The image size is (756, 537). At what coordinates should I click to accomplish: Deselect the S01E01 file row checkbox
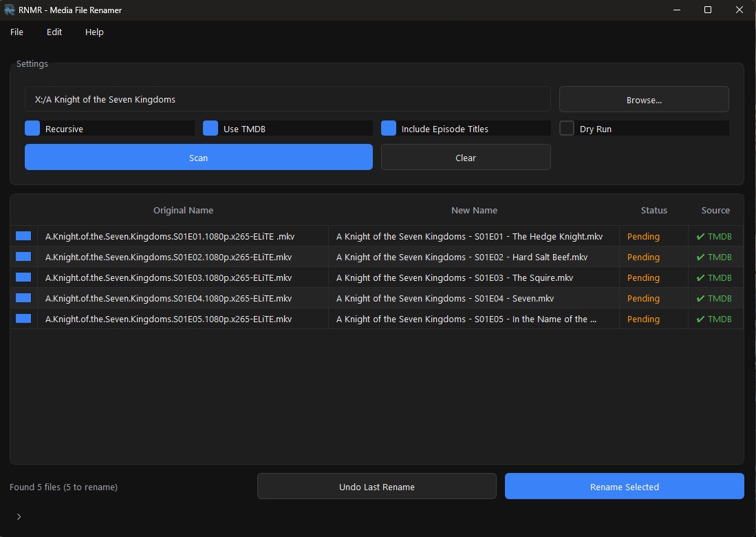23,236
